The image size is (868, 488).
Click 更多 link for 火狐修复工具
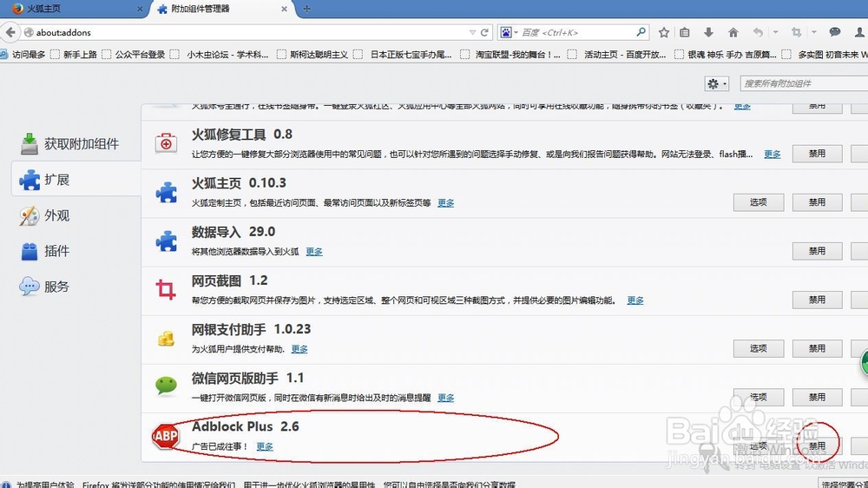773,154
